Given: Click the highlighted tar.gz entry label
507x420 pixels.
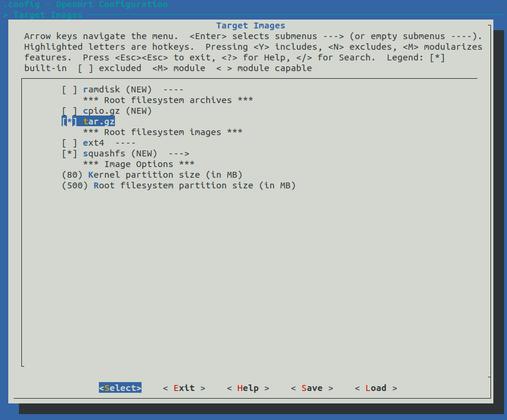Looking at the screenshot, I should [x=99, y=121].
